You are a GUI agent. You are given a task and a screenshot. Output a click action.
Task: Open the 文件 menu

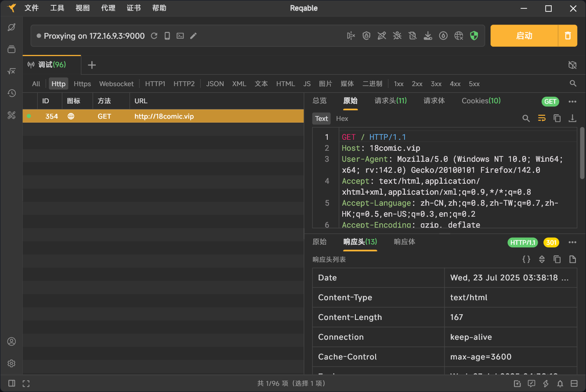point(32,8)
